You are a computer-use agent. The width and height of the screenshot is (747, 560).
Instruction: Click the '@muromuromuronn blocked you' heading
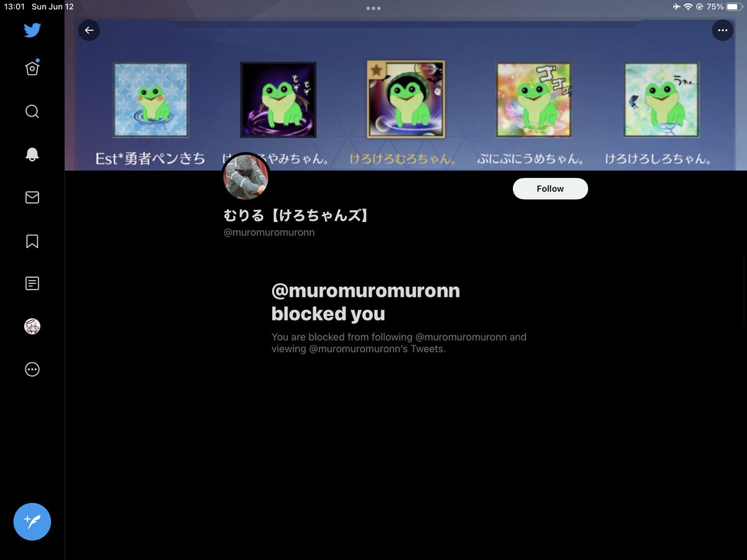click(x=365, y=302)
